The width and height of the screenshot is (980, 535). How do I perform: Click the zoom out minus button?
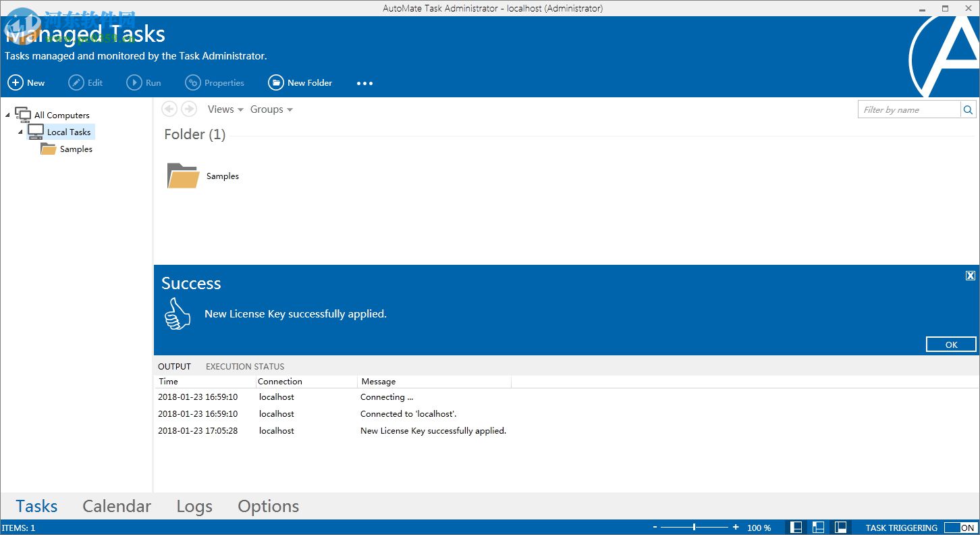point(655,528)
